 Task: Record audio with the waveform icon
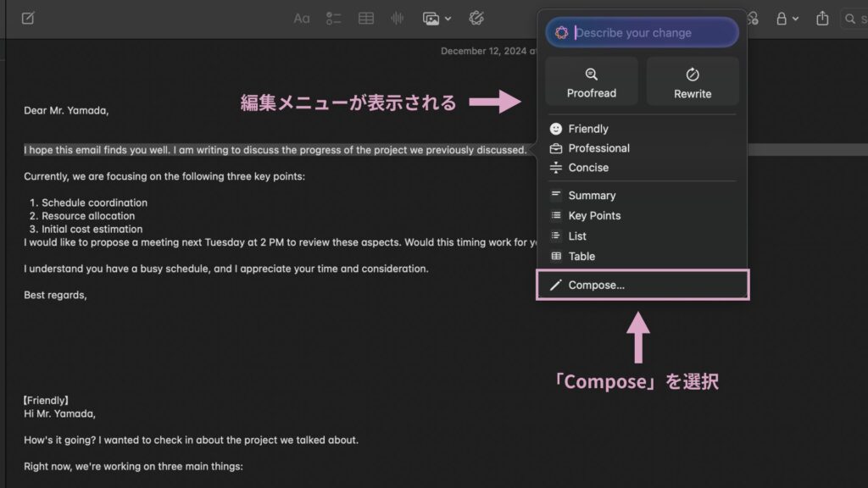coord(396,17)
